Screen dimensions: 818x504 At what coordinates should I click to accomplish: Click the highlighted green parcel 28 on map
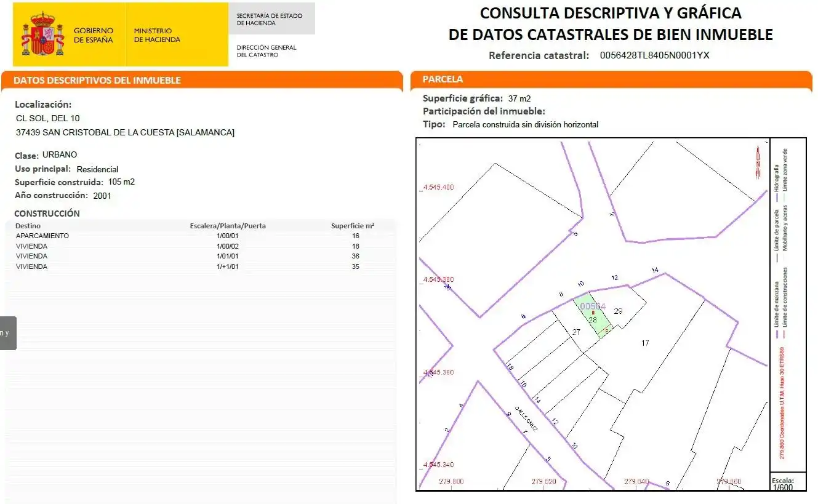tap(592, 315)
